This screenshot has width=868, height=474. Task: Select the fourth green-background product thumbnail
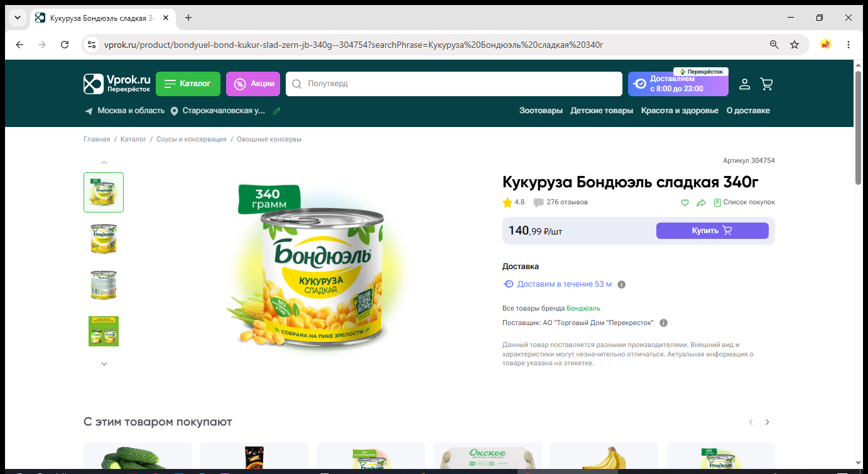click(x=104, y=331)
